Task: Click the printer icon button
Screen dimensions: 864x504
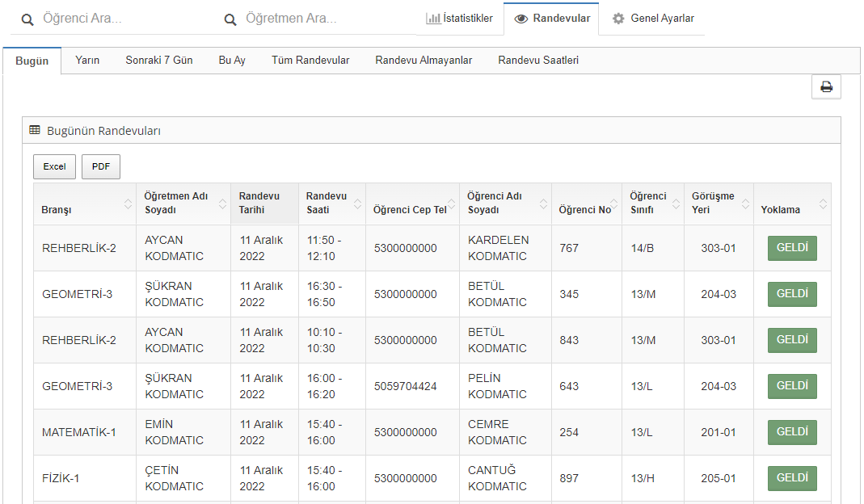Action: coord(826,87)
